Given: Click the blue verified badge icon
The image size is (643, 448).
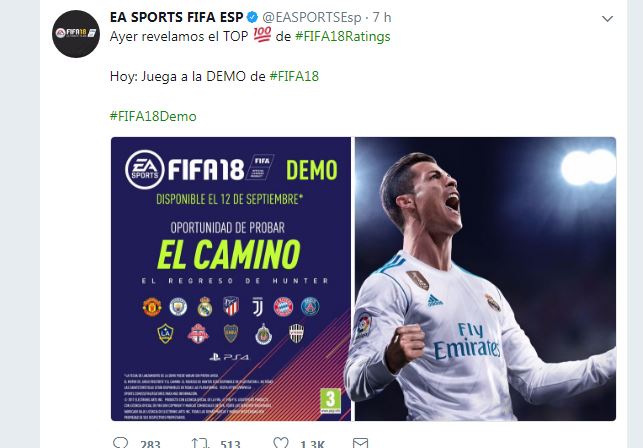Looking at the screenshot, I should (252, 17).
